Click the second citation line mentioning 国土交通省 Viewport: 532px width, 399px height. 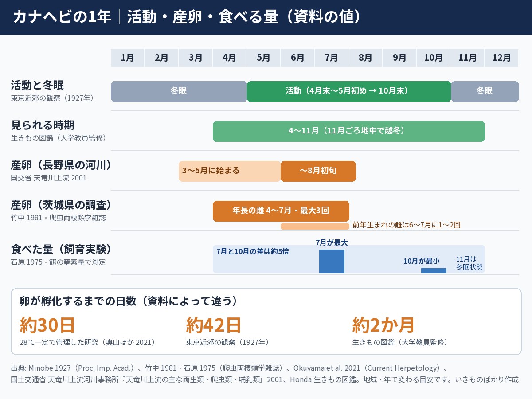264,380
